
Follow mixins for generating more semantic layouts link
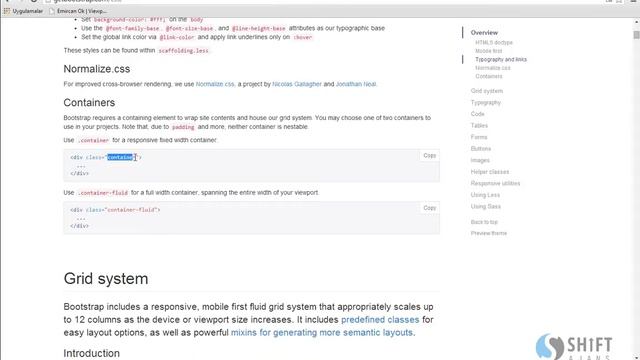(x=322, y=333)
